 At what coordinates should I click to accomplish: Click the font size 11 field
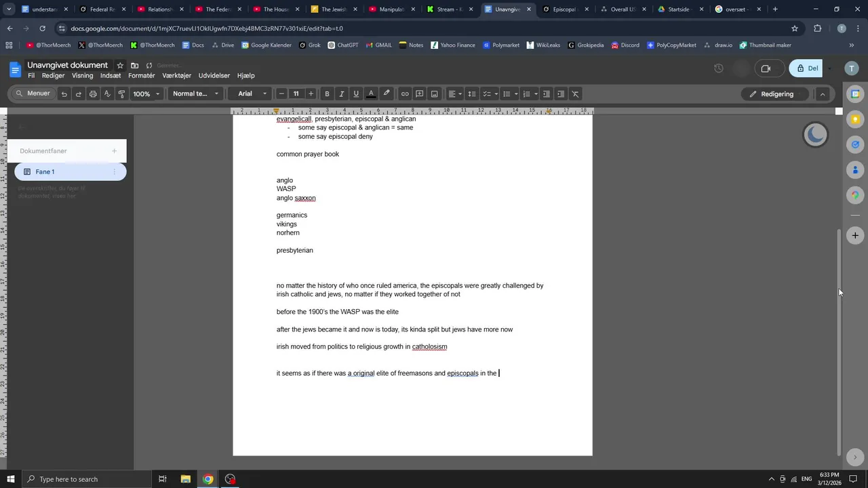(x=296, y=94)
